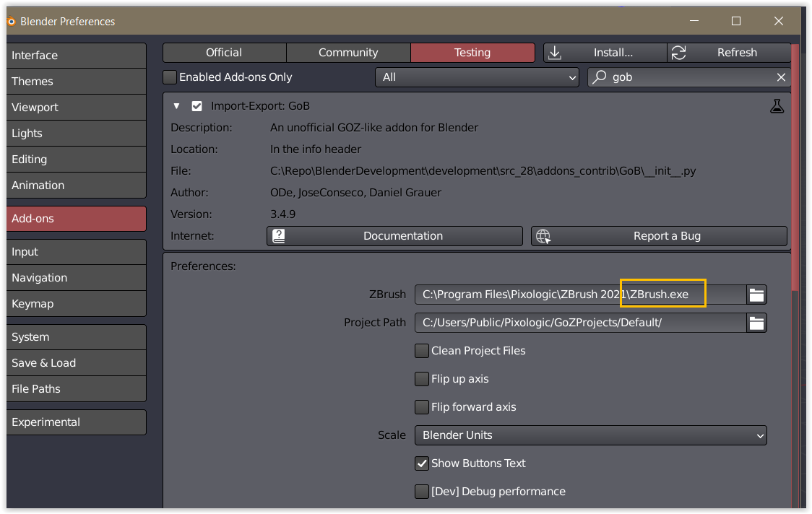Uncheck 'Show Buttons Text'
The width and height of the screenshot is (812, 514).
(x=422, y=463)
